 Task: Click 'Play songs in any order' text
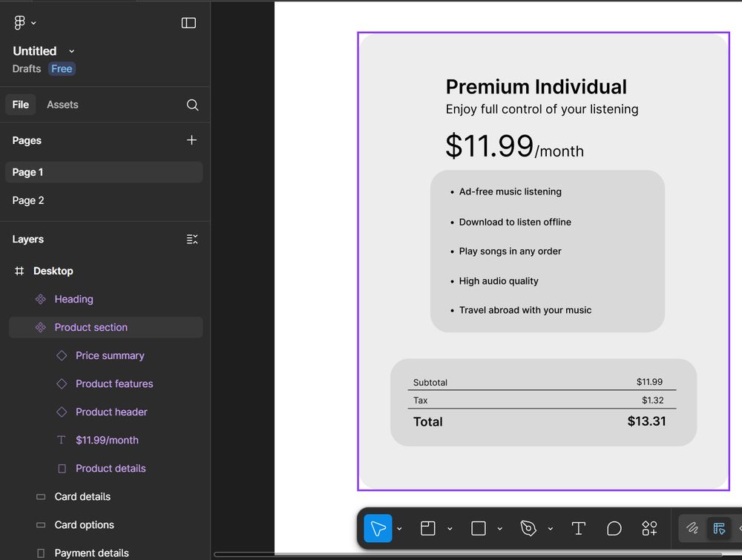pyautogui.click(x=510, y=251)
